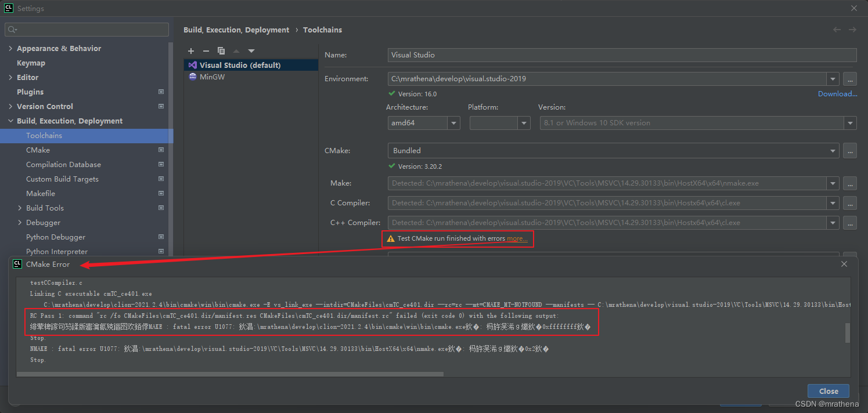Click project-level icon beside Version Control

pyautogui.click(x=161, y=106)
